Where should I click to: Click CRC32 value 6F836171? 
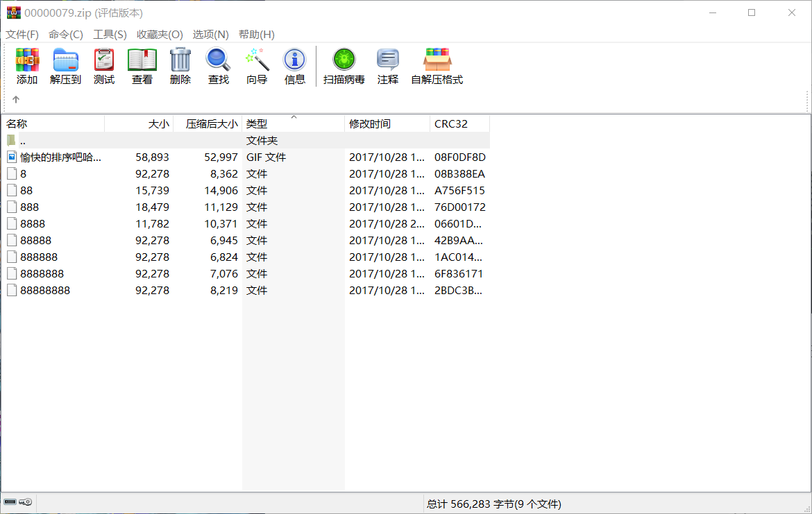pos(458,273)
